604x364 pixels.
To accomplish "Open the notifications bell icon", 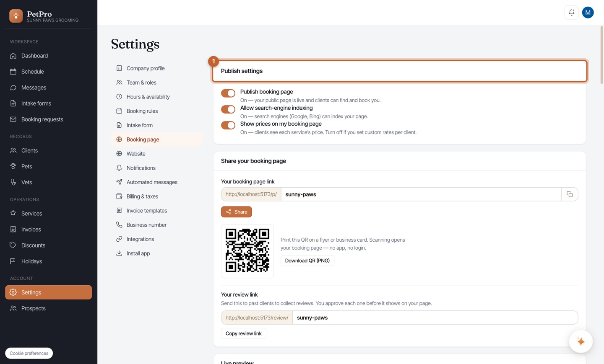I will (x=571, y=13).
